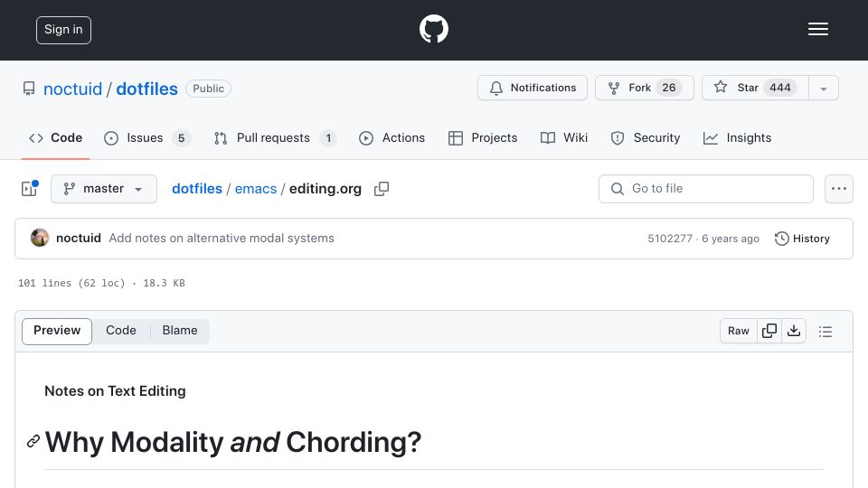Viewport: 868px width, 488px height.
Task: Open the Issues tab
Action: (147, 137)
